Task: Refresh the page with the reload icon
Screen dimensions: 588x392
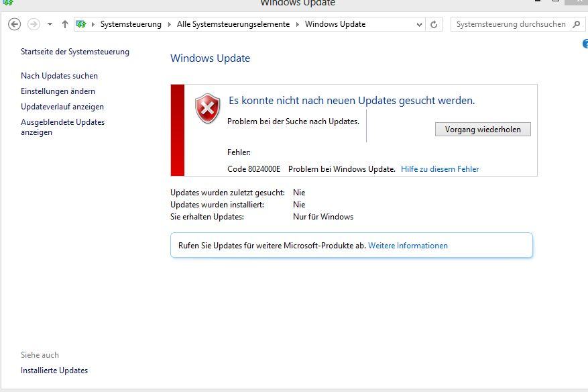Action: (x=434, y=24)
